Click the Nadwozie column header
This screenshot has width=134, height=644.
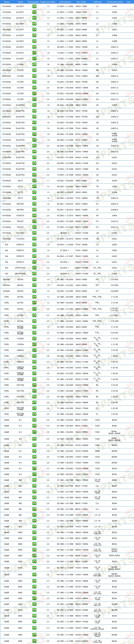[x=98, y=2]
